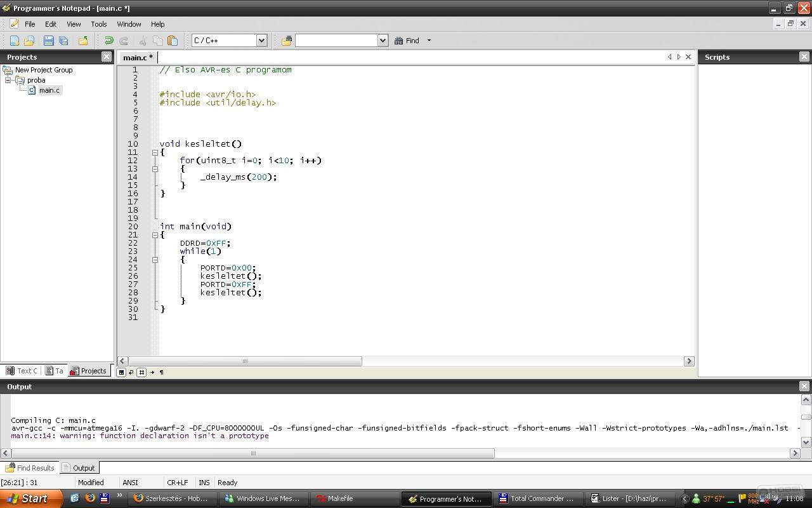Click the Paste clipboard icon
The width and height of the screenshot is (812, 508).
(173, 41)
